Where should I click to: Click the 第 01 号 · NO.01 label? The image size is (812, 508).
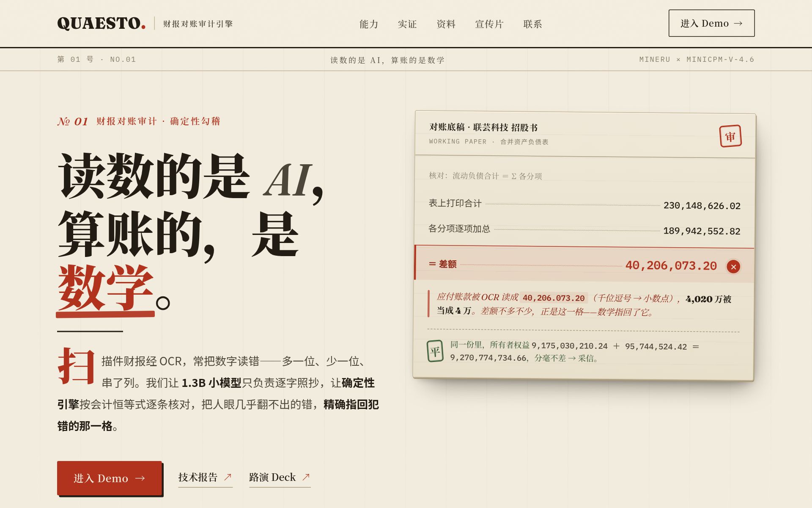[96, 59]
